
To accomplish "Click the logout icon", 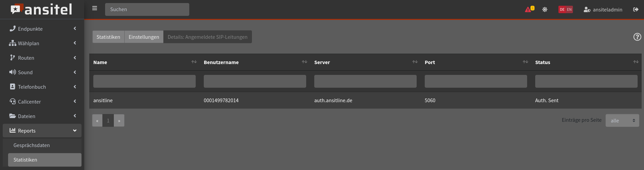I will point(636,9).
